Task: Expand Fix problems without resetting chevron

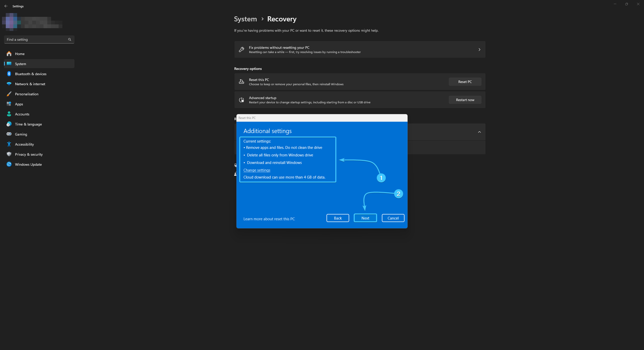Action: [479, 50]
